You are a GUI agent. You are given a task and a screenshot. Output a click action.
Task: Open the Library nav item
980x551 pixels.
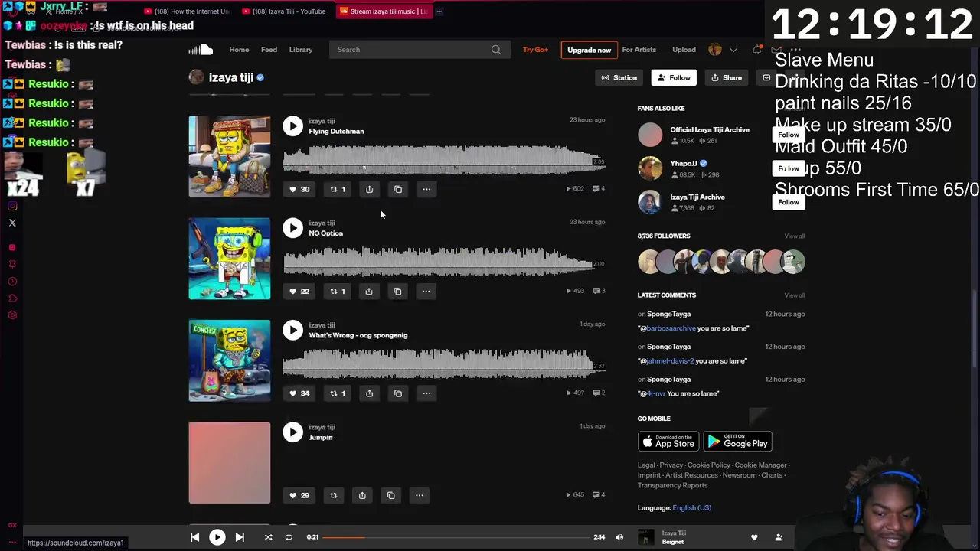click(301, 50)
